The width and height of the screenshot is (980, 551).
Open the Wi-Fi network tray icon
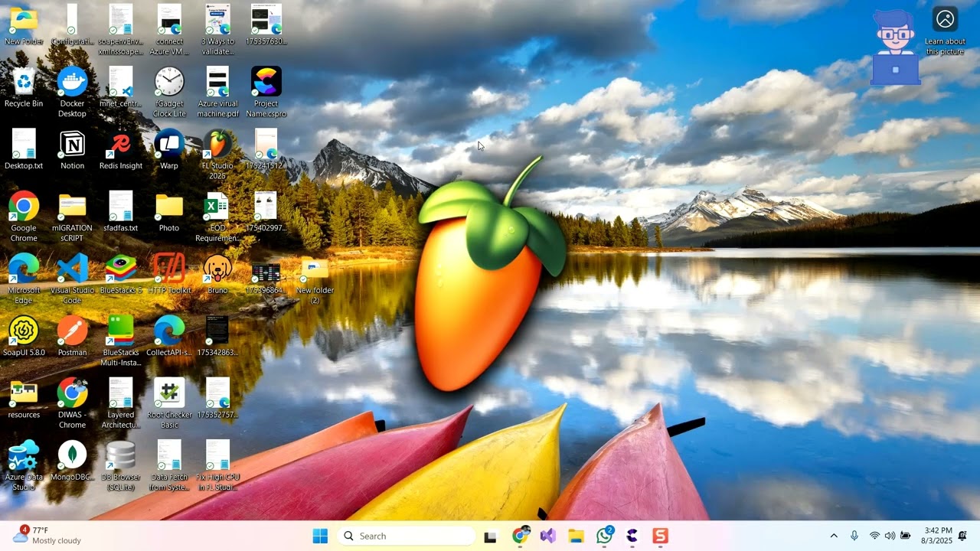(874, 536)
